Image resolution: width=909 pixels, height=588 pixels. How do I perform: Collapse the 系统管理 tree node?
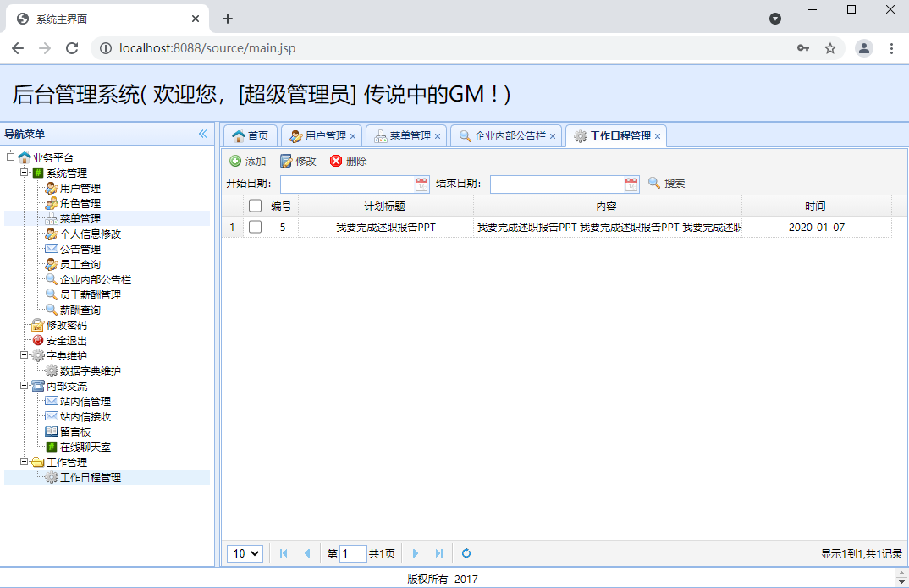coord(24,173)
